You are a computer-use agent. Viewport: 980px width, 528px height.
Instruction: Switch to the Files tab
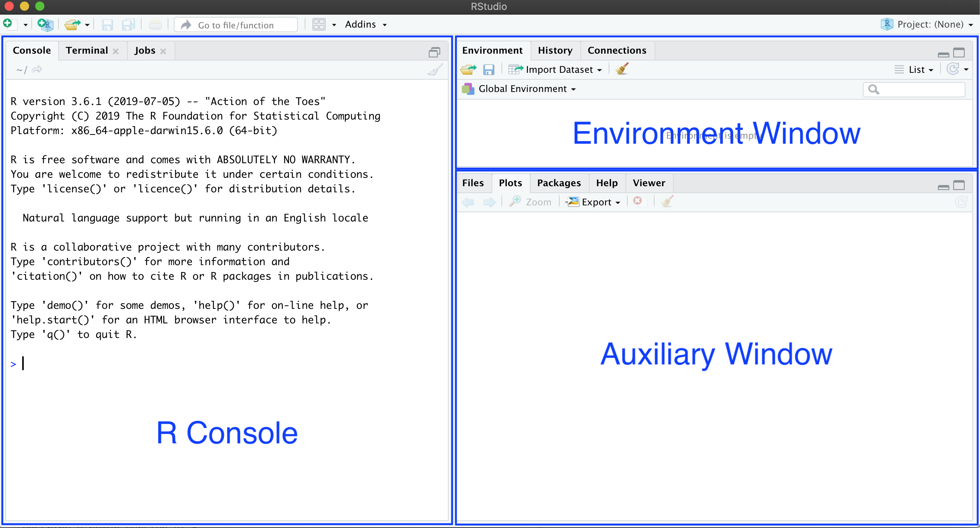pos(473,183)
